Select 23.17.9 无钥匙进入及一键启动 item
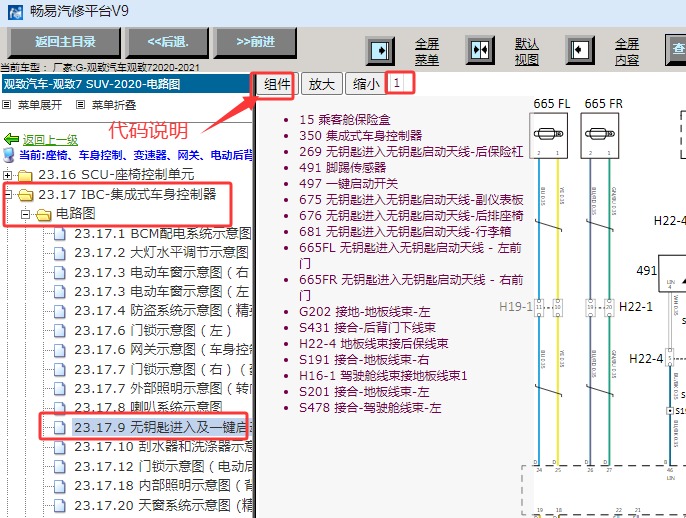The image size is (686, 518). 160,427
